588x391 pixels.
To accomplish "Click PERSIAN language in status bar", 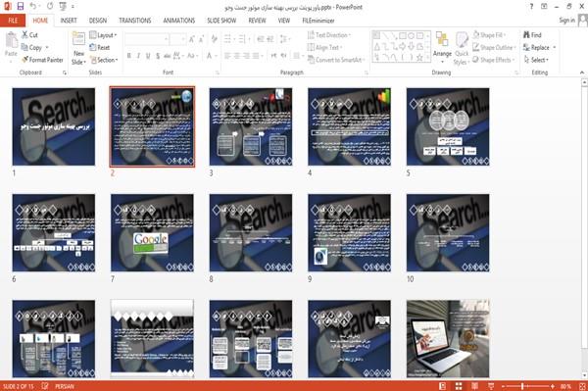I will point(65,386).
